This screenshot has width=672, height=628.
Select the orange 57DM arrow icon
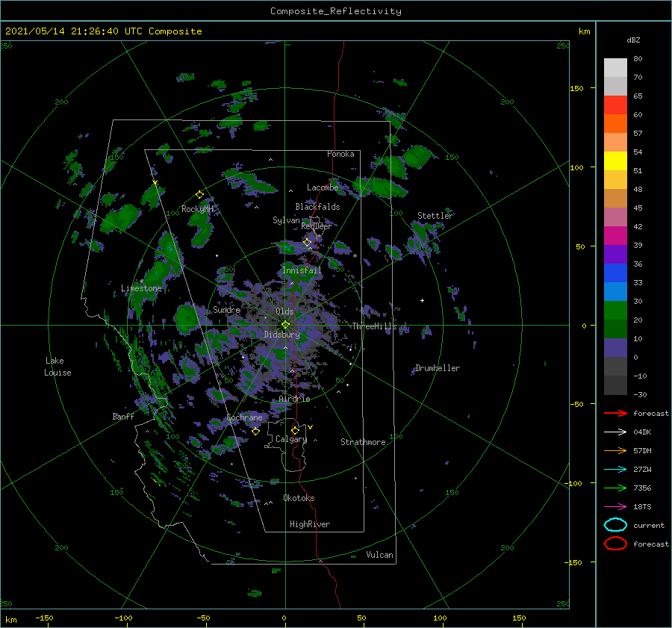click(615, 450)
